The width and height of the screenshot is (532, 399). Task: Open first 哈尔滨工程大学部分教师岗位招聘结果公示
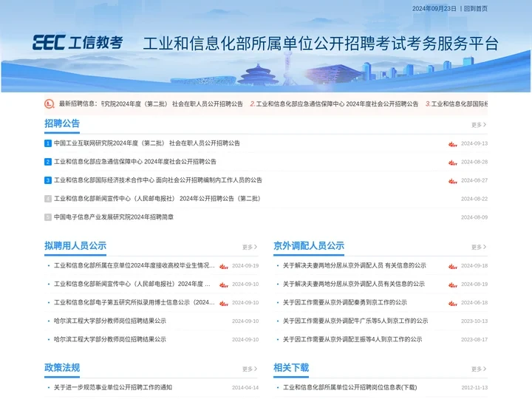(110, 321)
